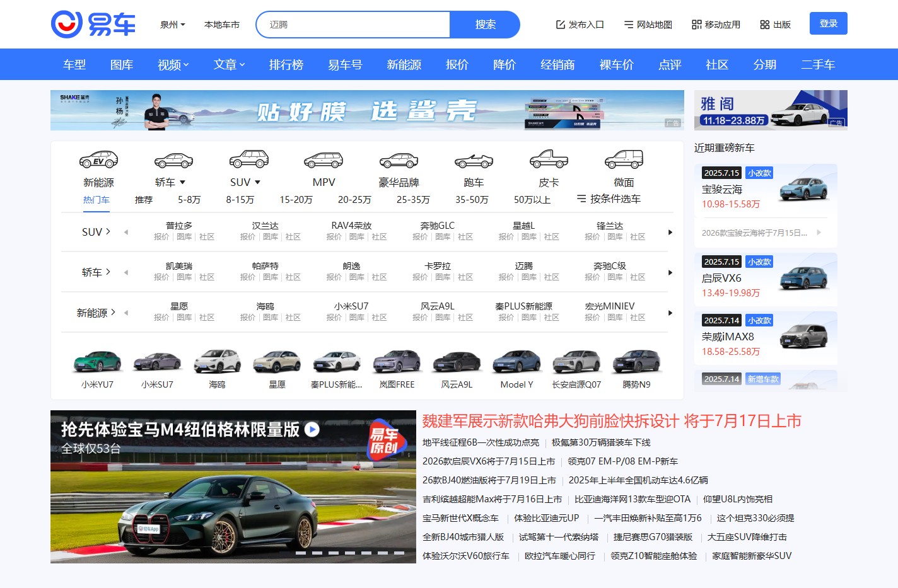This screenshot has width=898, height=588.
Task: Open 网站地图 site map icon
Action: 629,25
